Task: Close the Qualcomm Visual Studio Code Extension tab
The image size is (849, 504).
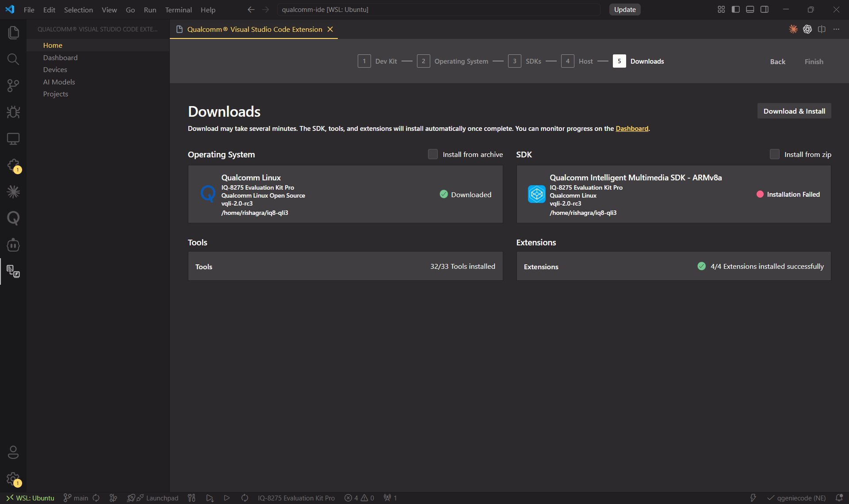Action: pos(330,29)
